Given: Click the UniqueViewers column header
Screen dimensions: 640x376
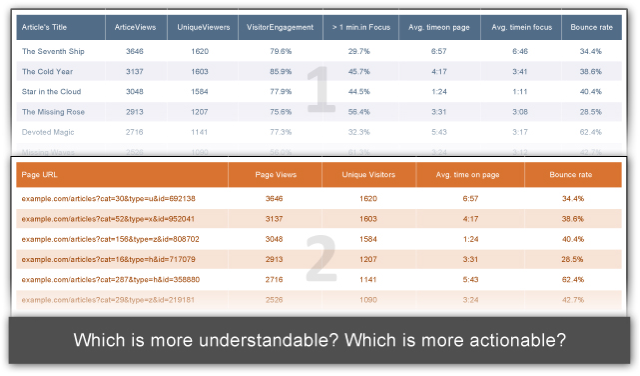Looking at the screenshot, I should [203, 27].
